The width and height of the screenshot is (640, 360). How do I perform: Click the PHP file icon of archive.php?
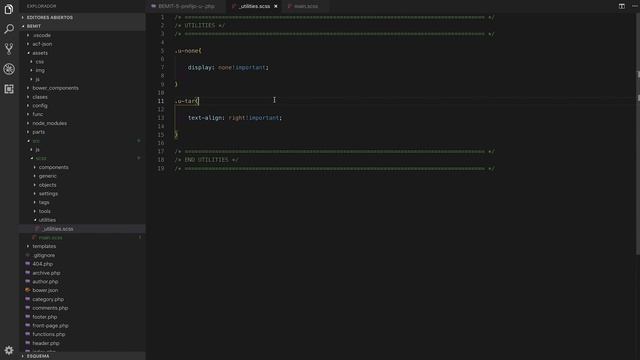28,273
